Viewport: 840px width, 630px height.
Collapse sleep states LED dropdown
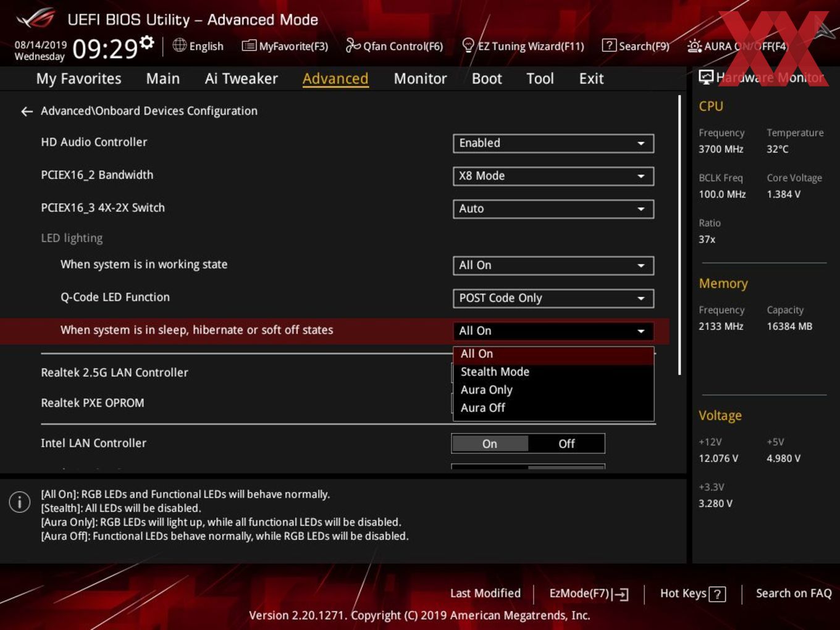click(553, 331)
